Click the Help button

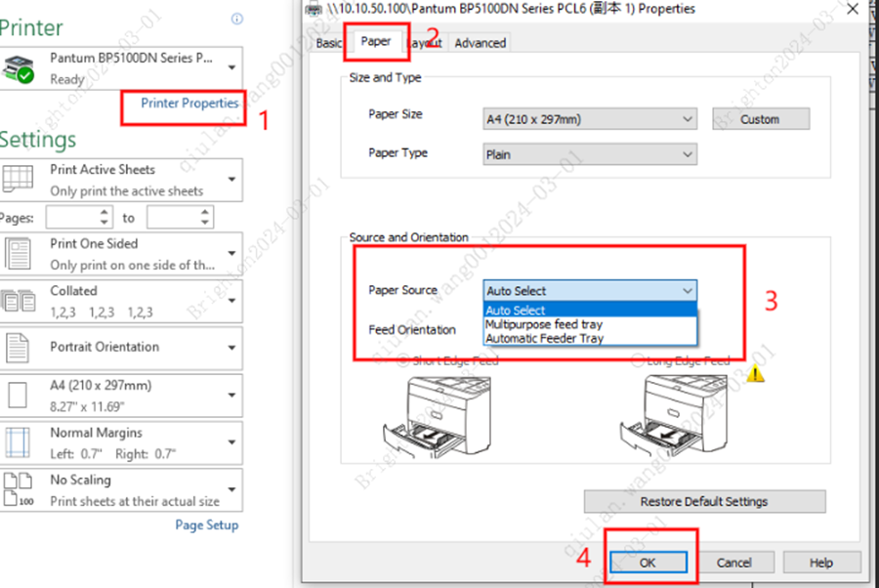(x=821, y=563)
